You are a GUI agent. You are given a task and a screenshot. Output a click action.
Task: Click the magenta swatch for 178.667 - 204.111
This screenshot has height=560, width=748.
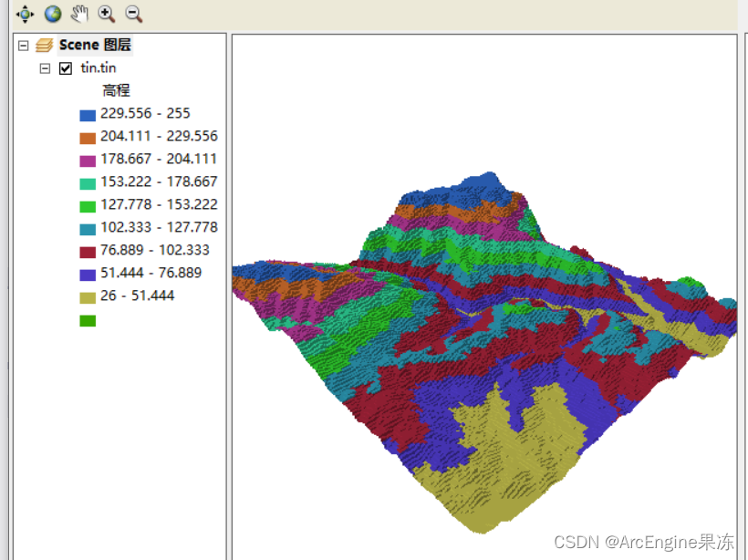87,159
